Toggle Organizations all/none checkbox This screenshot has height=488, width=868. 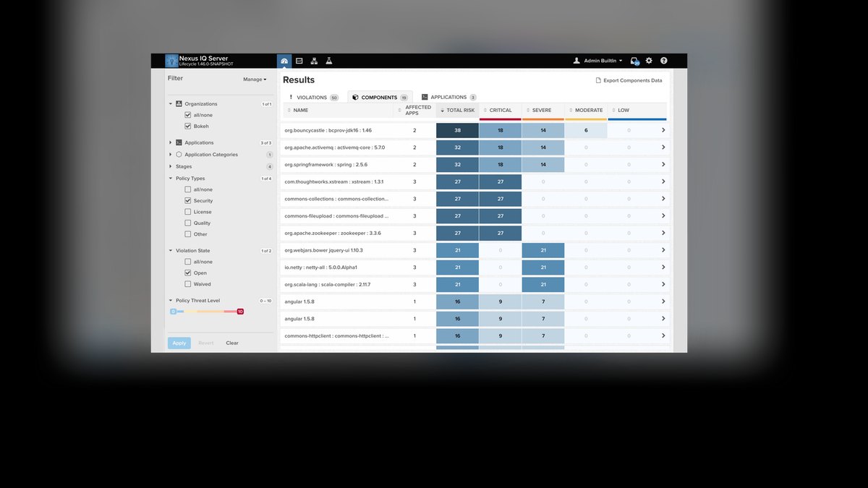point(188,115)
